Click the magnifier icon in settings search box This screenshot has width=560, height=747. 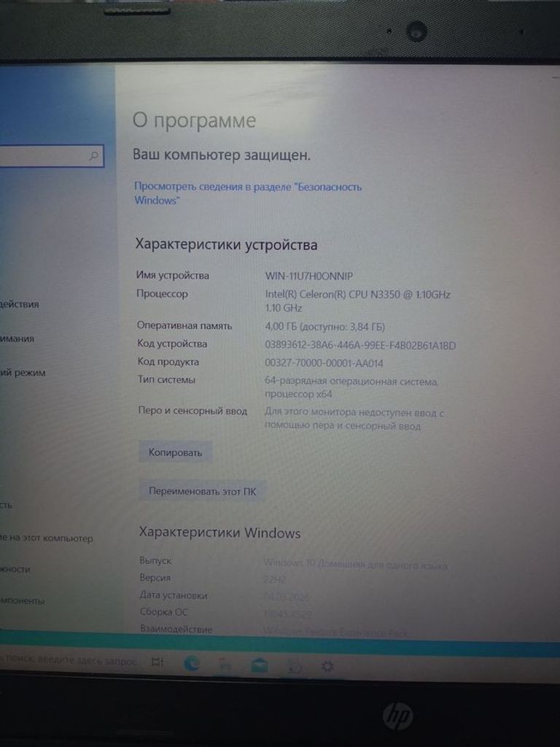[94, 156]
